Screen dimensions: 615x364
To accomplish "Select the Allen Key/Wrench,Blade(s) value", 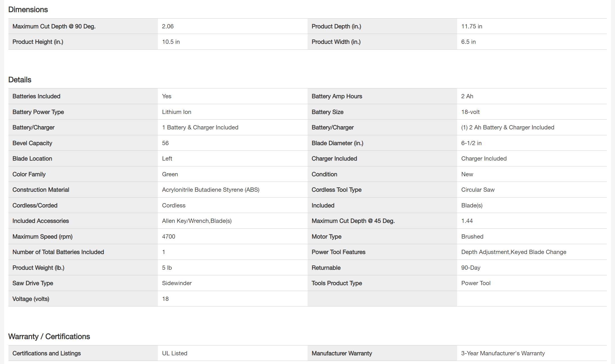I will click(197, 221).
